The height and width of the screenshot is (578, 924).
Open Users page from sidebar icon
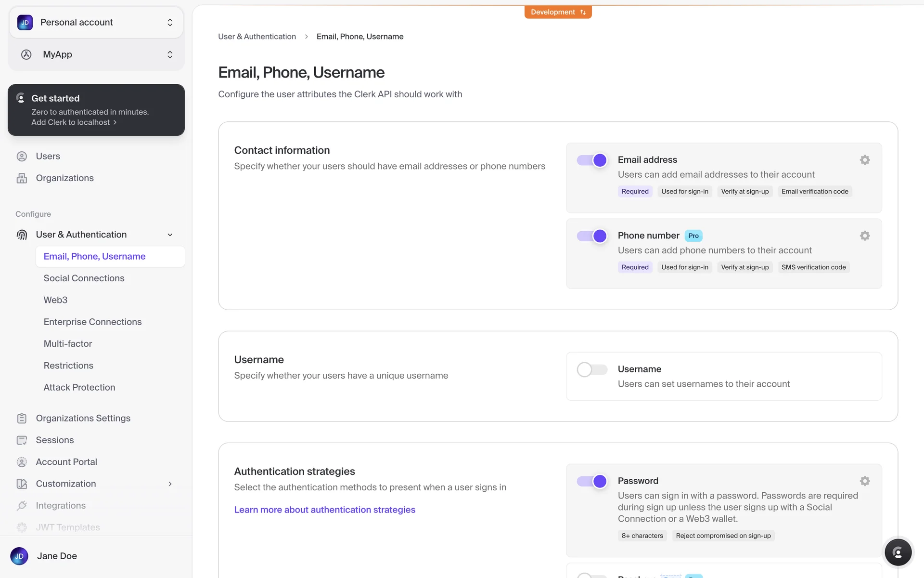coord(22,156)
